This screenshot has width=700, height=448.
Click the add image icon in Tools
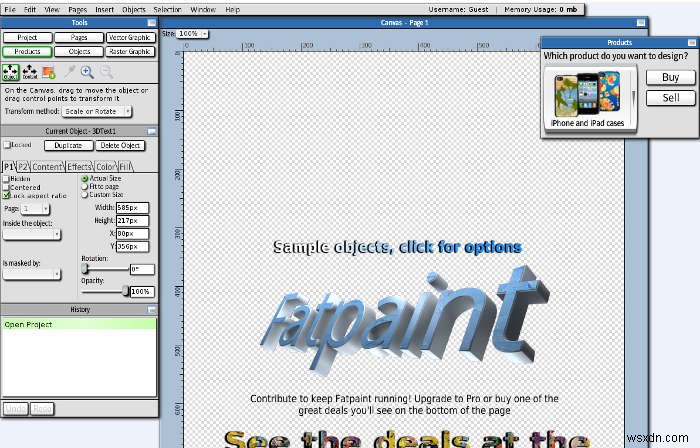point(49,72)
